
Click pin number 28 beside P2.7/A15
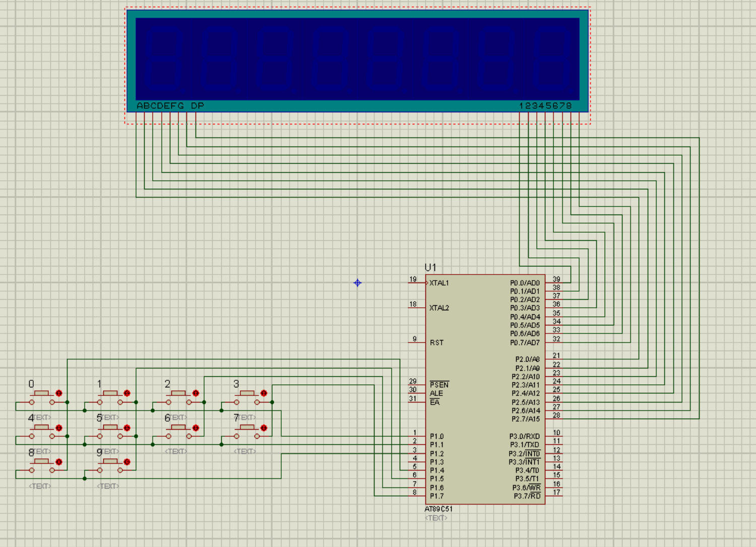pyautogui.click(x=556, y=415)
